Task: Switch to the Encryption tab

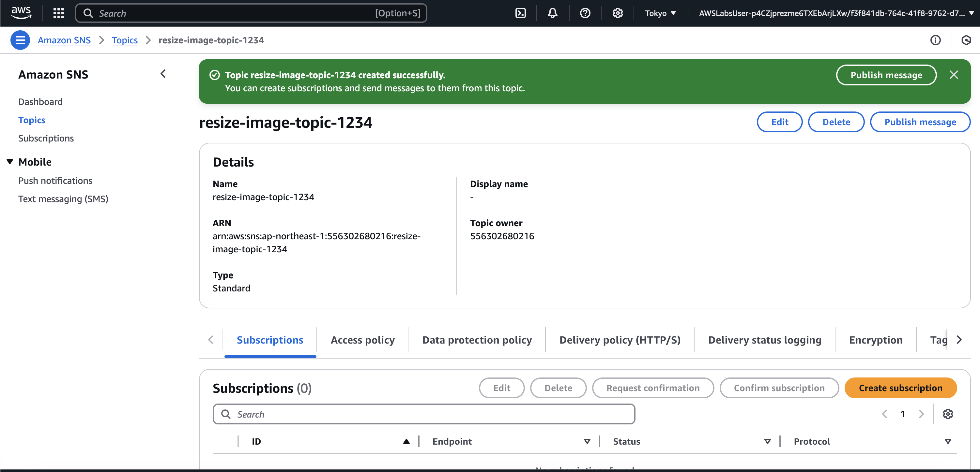Action: [x=875, y=340]
